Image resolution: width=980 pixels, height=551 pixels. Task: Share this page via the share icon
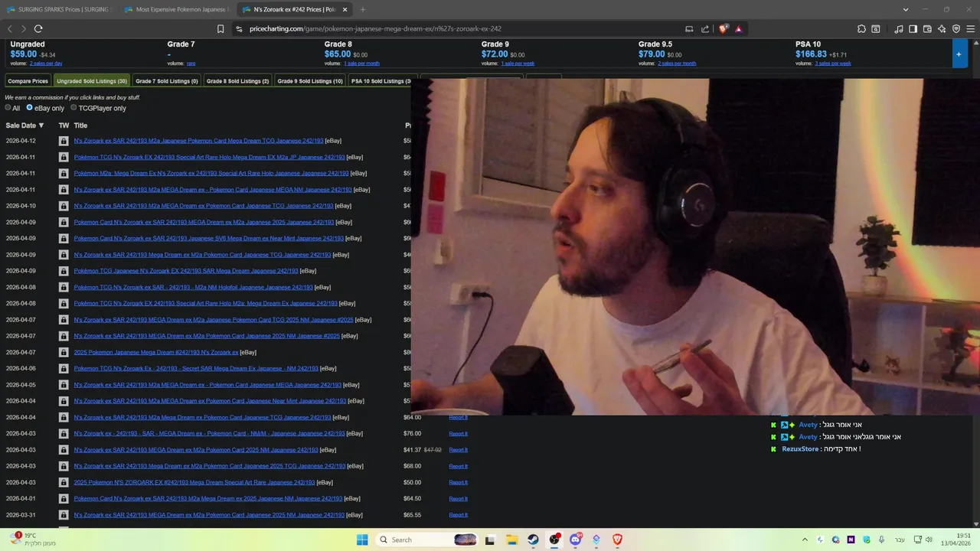pyautogui.click(x=704, y=29)
